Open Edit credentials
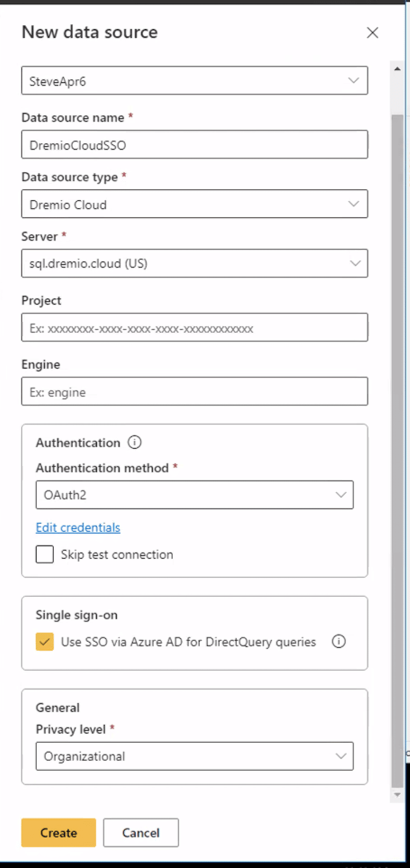 tap(77, 527)
